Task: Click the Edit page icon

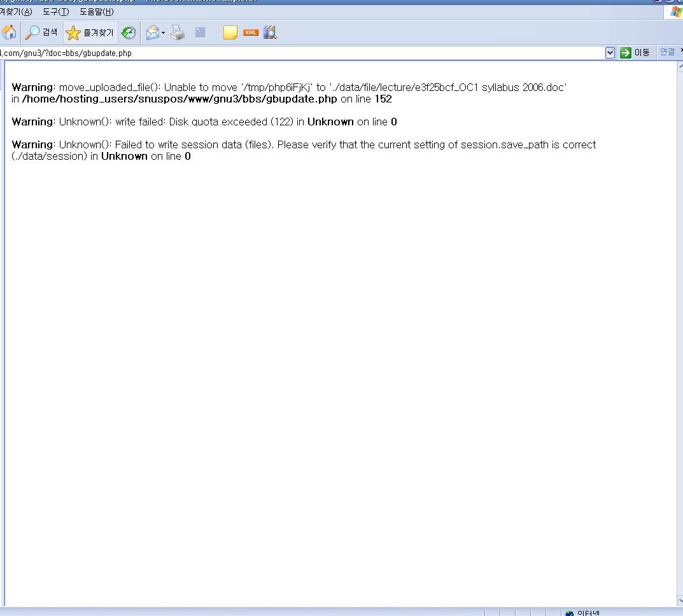Action: (x=201, y=32)
